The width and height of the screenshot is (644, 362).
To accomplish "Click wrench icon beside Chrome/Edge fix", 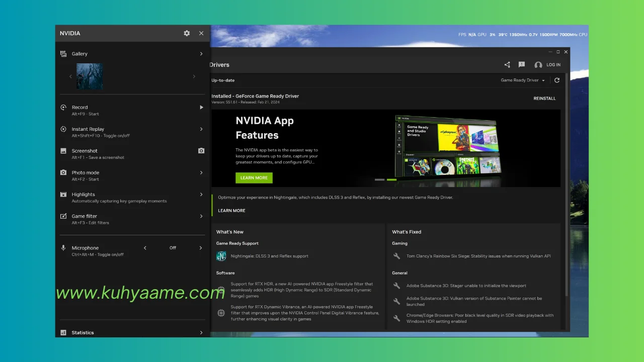I will (396, 318).
